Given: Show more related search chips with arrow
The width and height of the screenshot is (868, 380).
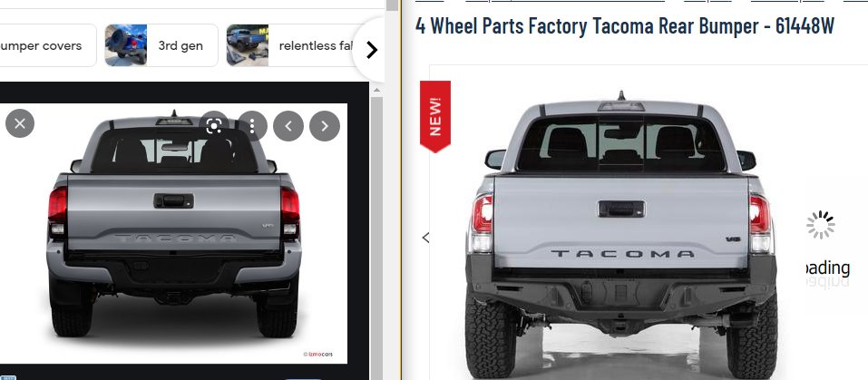Looking at the screenshot, I should (x=372, y=51).
